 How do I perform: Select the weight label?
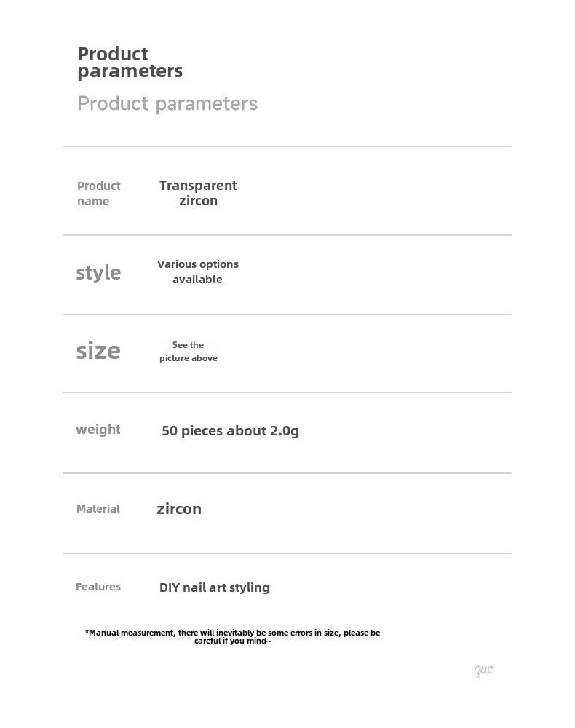(98, 430)
